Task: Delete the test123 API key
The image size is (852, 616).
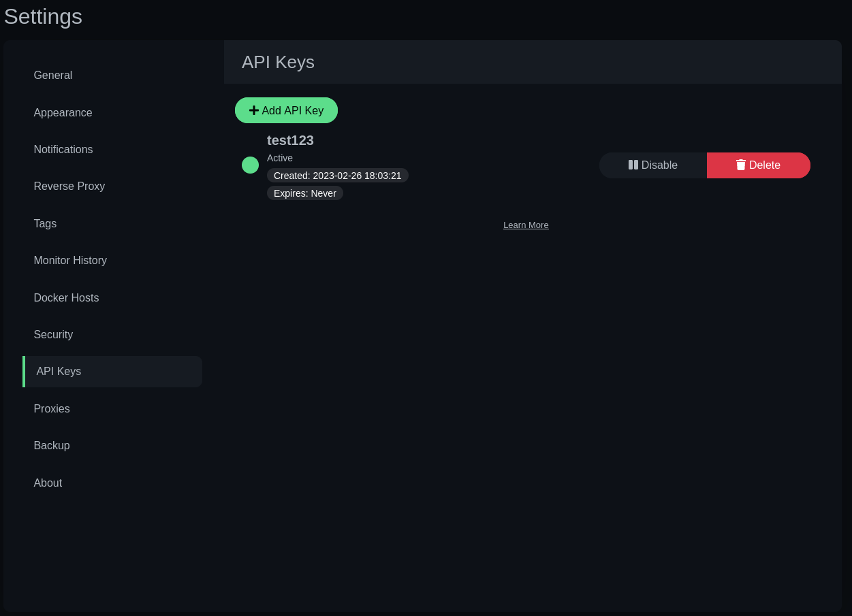Action: [x=759, y=165]
